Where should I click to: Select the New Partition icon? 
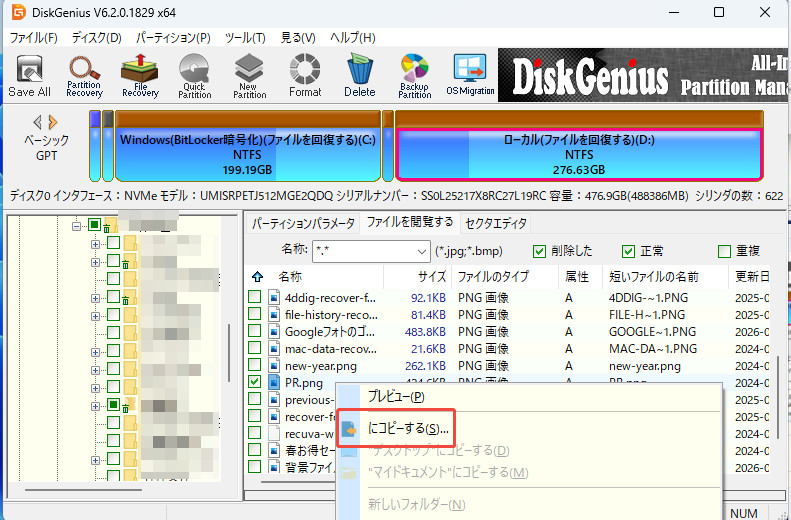[249, 76]
